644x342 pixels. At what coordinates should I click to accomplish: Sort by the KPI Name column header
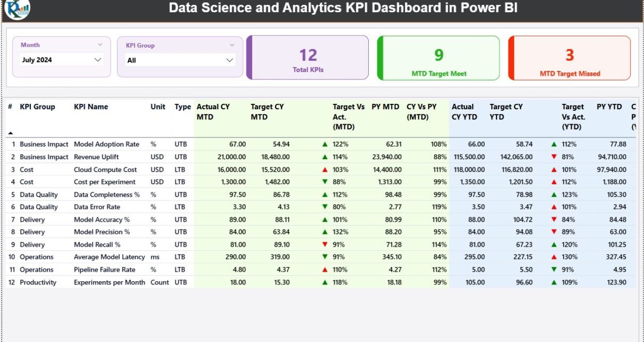coord(91,107)
